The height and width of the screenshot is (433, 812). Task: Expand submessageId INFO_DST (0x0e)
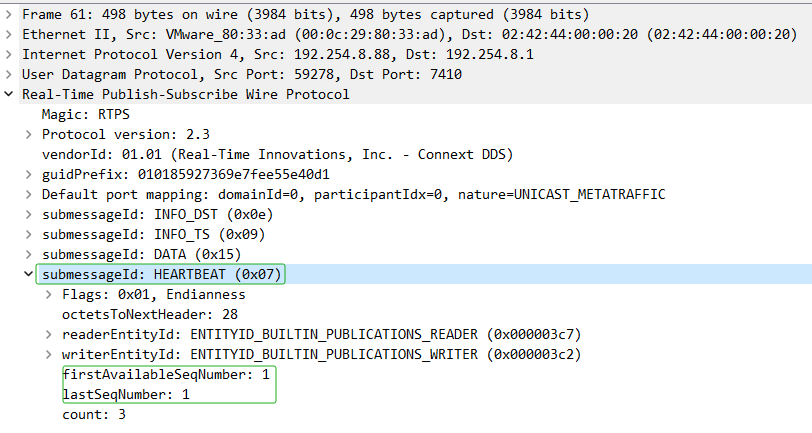point(30,214)
